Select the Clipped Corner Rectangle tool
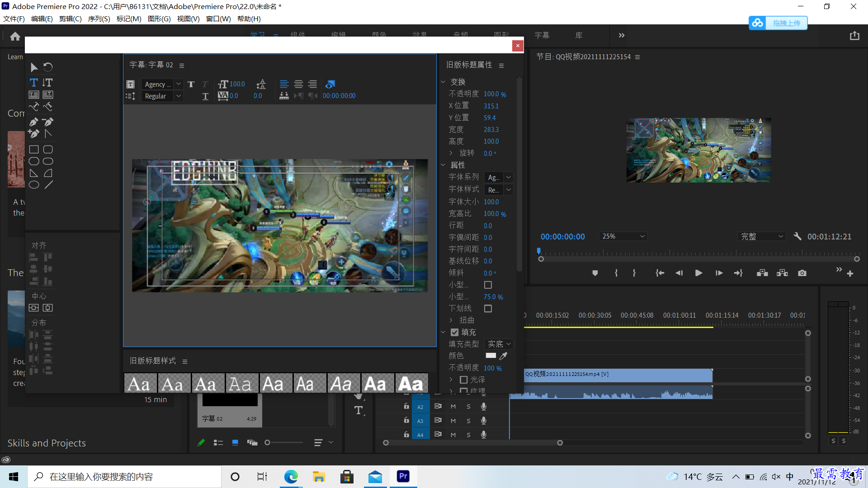Viewport: 868px width, 488px height. click(x=34, y=161)
